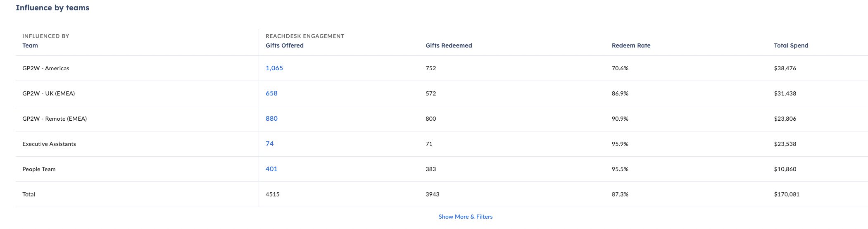Click Show More & Filters link
The height and width of the screenshot is (229, 868).
pos(466,217)
